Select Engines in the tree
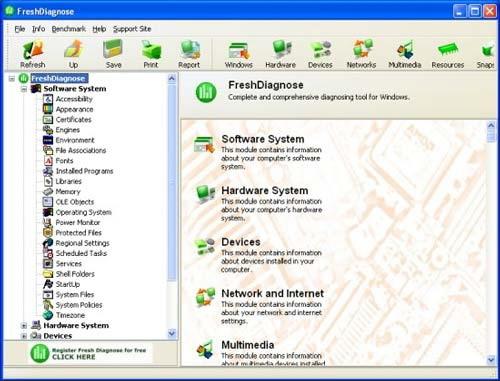The width and height of the screenshot is (500, 381). click(68, 130)
